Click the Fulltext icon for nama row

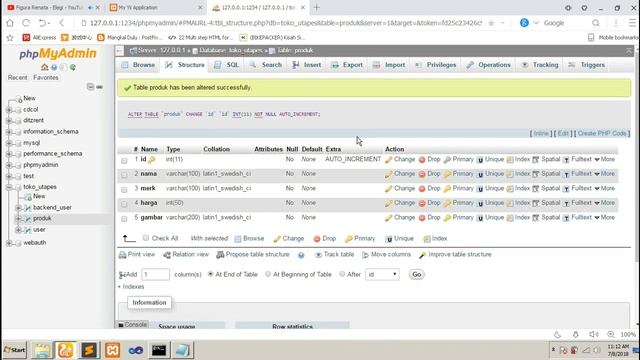tap(566, 174)
